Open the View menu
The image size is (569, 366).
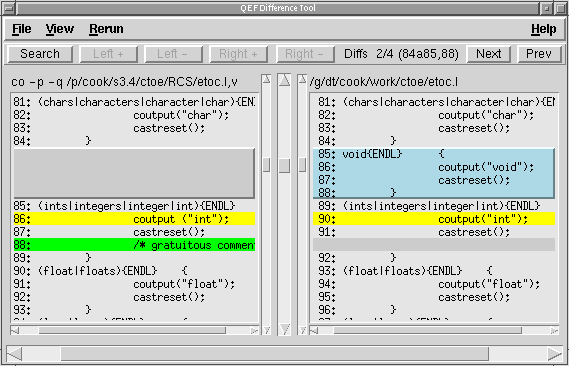tap(60, 29)
